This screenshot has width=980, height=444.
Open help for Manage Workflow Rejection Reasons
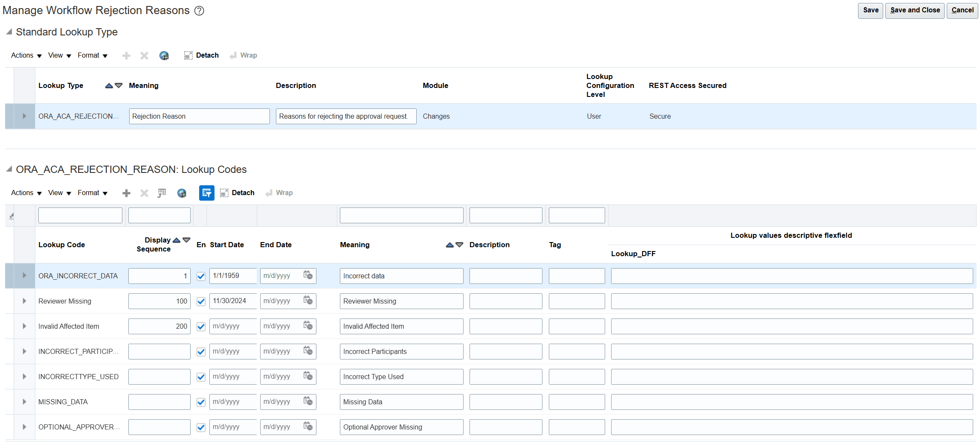199,11
